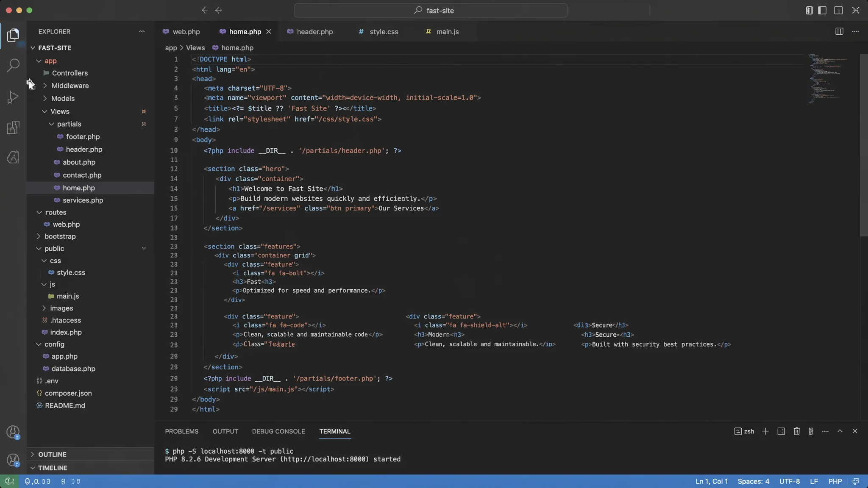Collapse the config folder
The width and height of the screenshot is (868, 488).
(39, 344)
